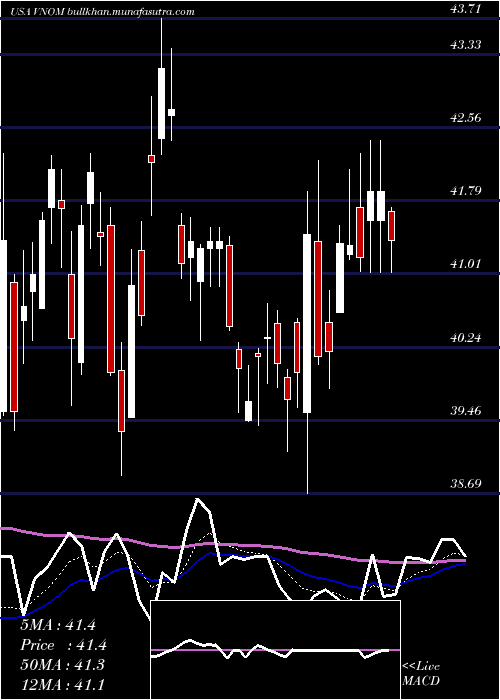Click the 43.33 price label

pyautogui.click(x=466, y=45)
